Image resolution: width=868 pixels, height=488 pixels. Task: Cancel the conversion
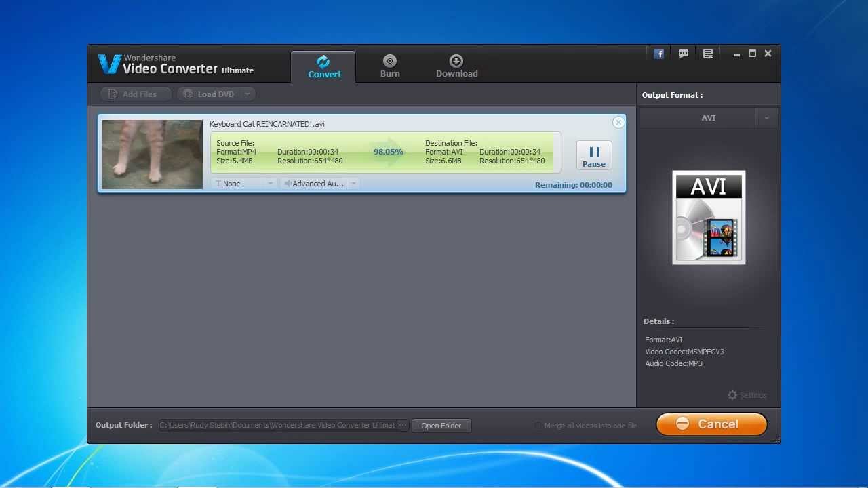click(711, 424)
